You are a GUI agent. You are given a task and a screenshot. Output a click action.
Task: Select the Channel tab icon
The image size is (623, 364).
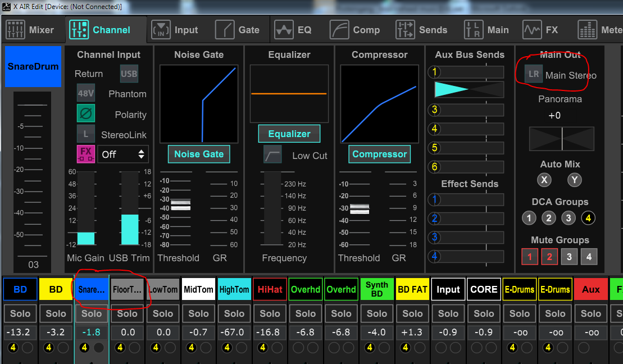coord(79,30)
